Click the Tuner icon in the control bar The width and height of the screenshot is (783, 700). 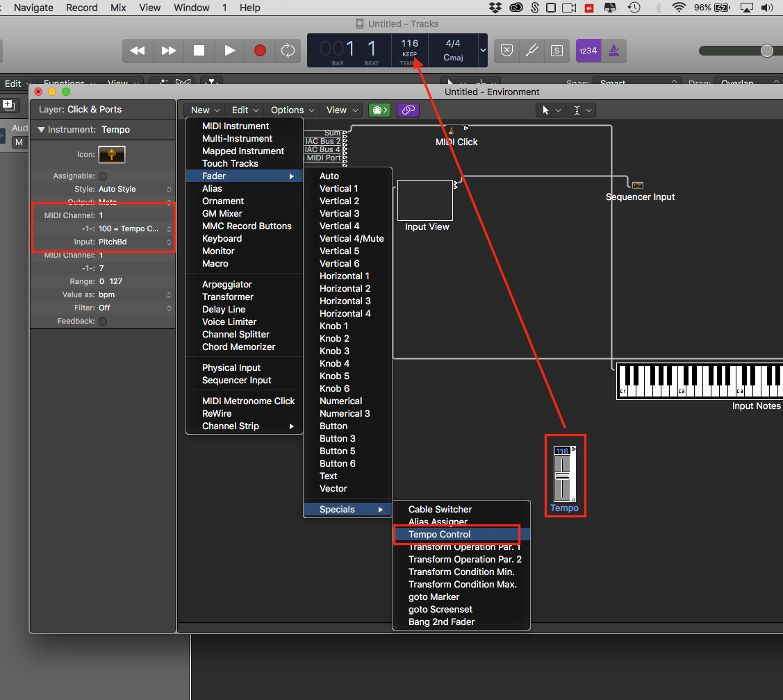point(531,51)
